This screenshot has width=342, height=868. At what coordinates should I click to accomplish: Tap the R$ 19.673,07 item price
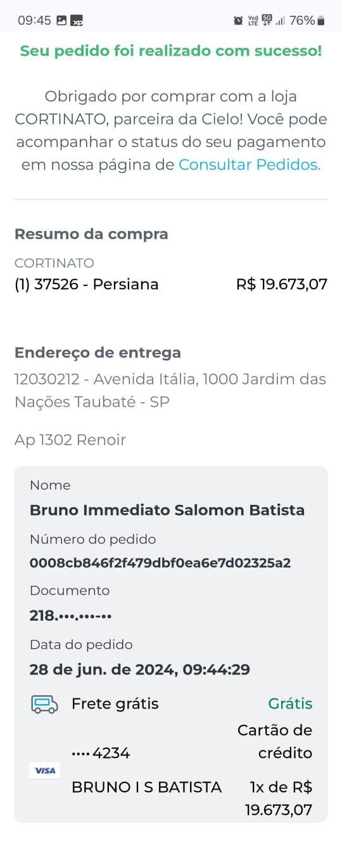point(282,284)
